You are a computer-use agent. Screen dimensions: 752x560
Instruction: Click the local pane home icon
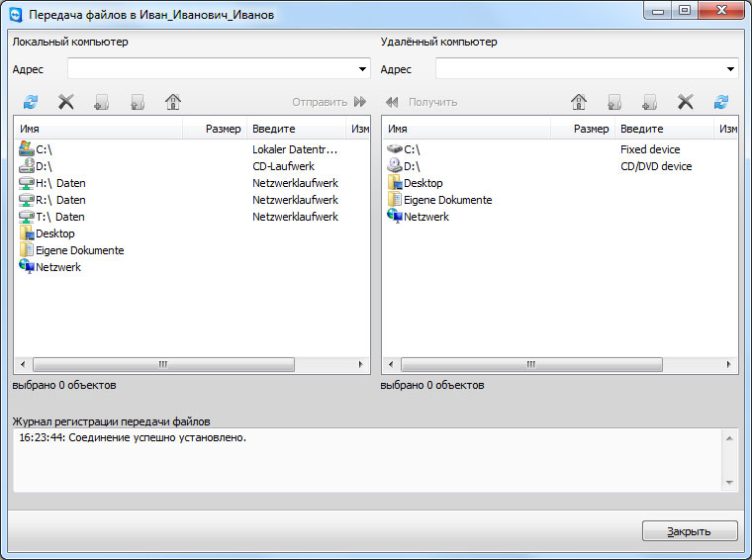173,102
